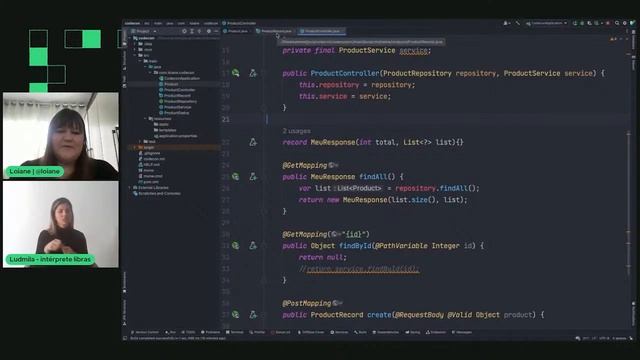Click the '2 usages' hint above MeuResponse
This screenshot has width=640, height=360.
pos(296,131)
